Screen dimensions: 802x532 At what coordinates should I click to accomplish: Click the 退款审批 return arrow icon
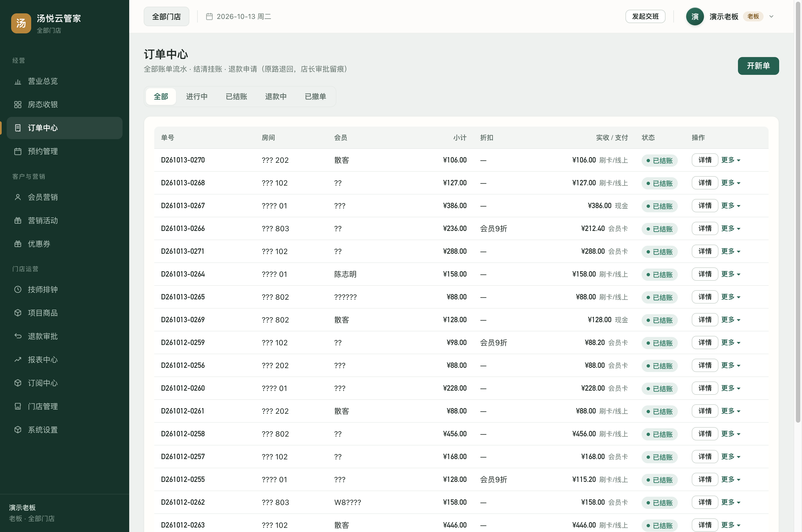[x=18, y=336]
